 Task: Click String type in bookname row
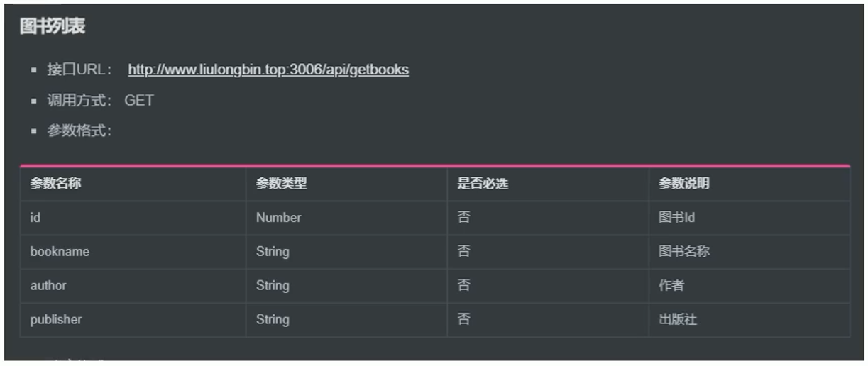[x=346, y=252]
